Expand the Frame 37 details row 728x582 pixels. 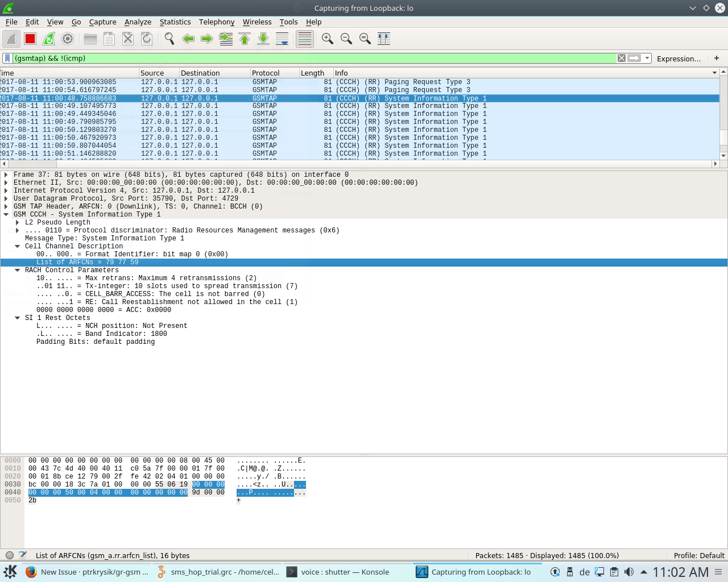pyautogui.click(x=7, y=174)
